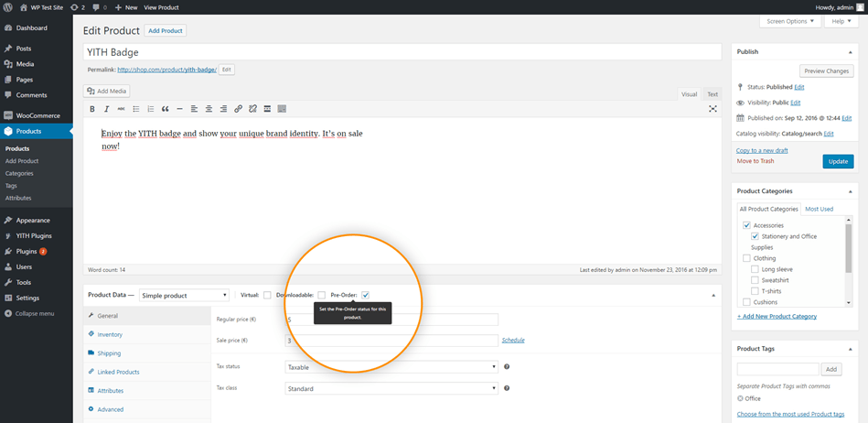This screenshot has height=423, width=868.
Task: Check the Cushions category
Action: click(746, 302)
